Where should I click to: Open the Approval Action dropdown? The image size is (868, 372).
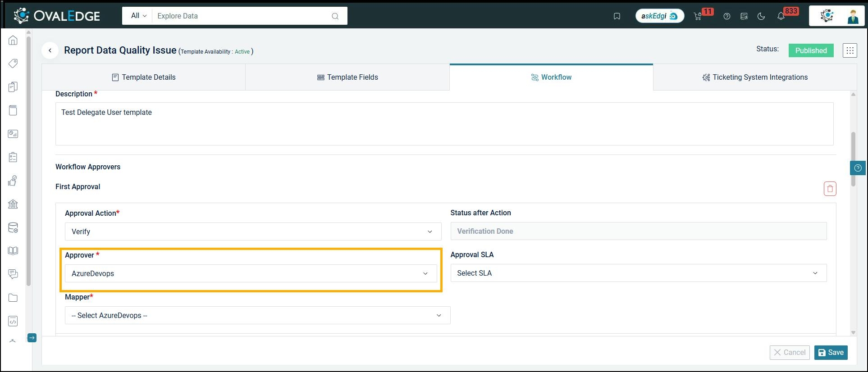[x=253, y=231]
